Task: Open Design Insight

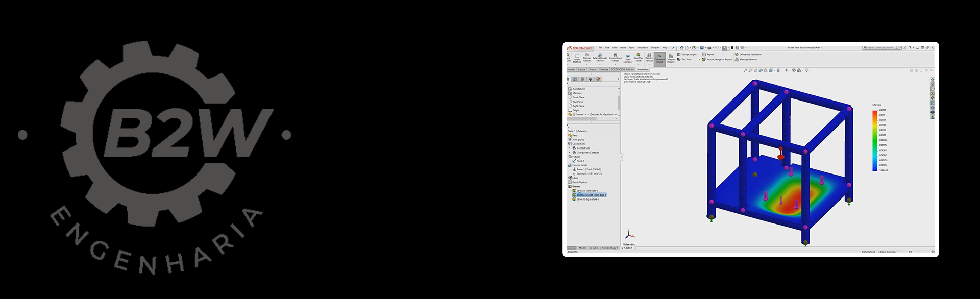Action: [687, 54]
